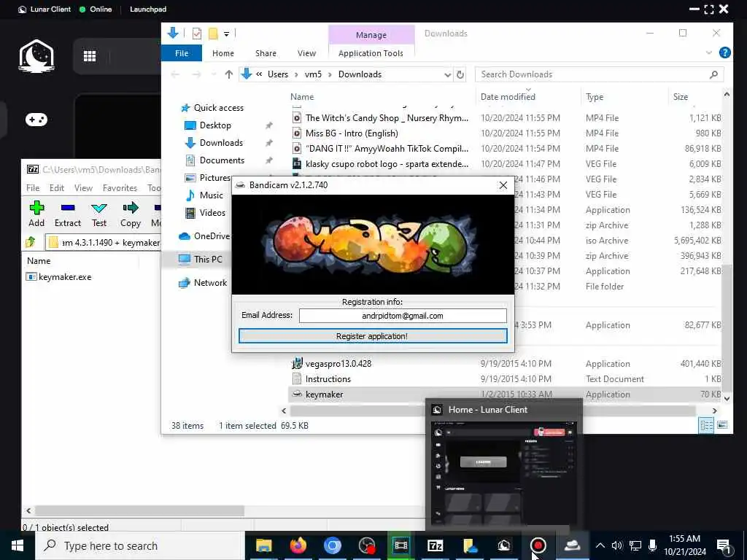Image resolution: width=747 pixels, height=560 pixels.
Task: Select Videos in the navigation pane
Action: pos(212,213)
